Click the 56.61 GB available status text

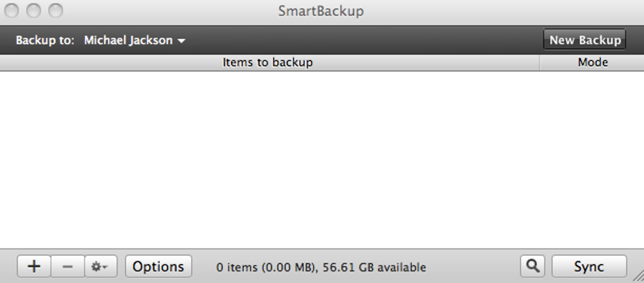click(x=374, y=268)
